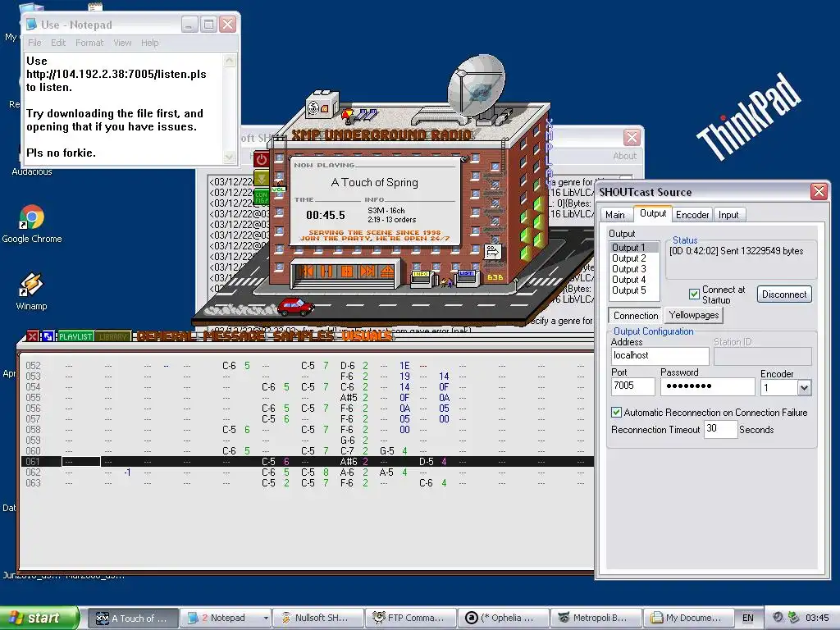Viewport: 840px width, 630px height.
Task: Click the red X icon on XMPlay info panel
Action: [x=33, y=336]
